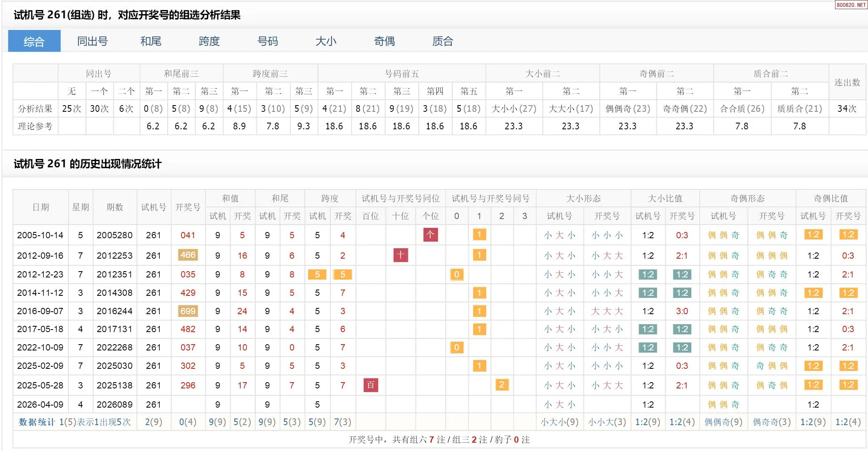This screenshot has width=868, height=451.
Task: Open the 和尾 tab
Action: point(151,41)
